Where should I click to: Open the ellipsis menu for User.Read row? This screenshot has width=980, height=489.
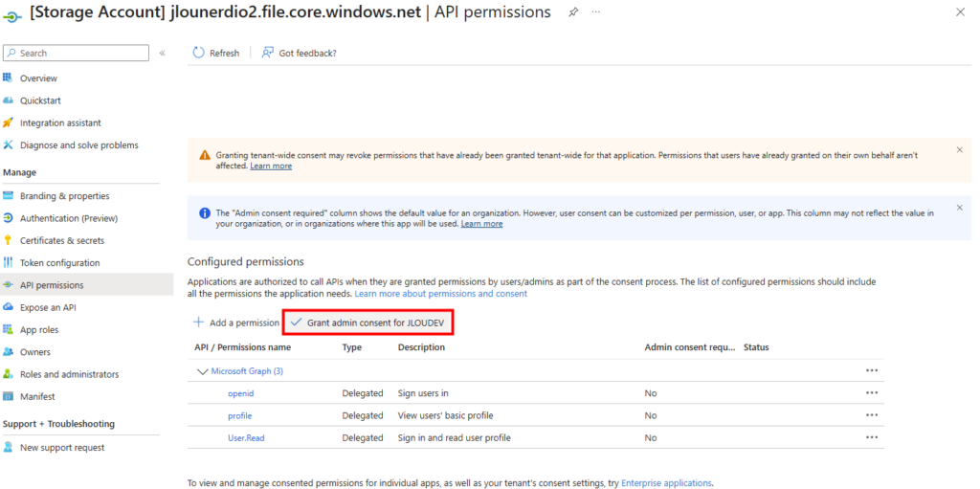[872, 437]
